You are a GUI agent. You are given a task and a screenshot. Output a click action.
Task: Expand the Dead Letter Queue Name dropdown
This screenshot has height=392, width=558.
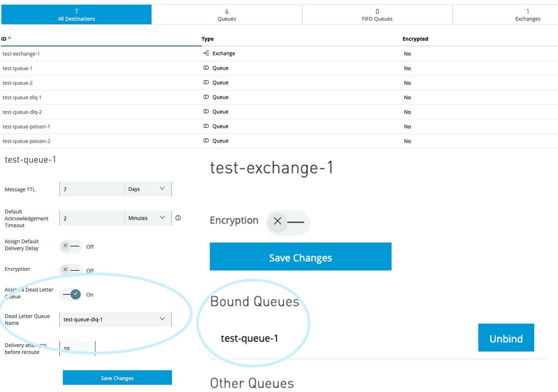(115, 320)
